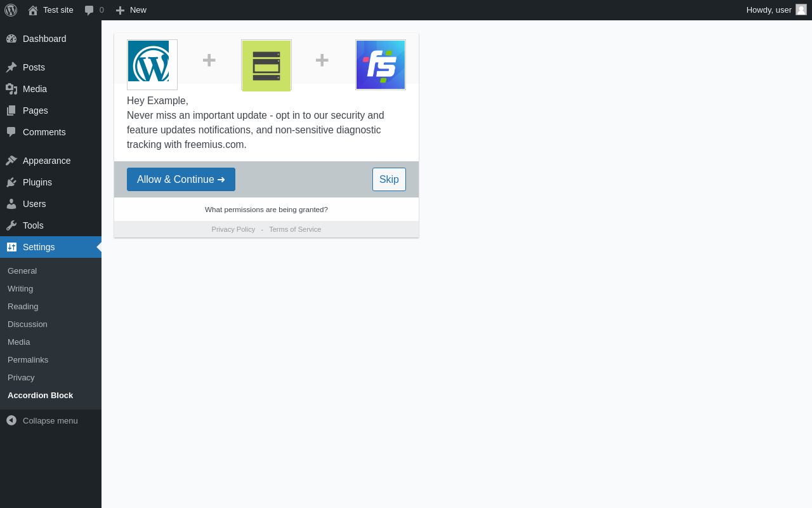This screenshot has width=812, height=508.
Task: Click the Users person icon
Action: pyautogui.click(x=11, y=204)
